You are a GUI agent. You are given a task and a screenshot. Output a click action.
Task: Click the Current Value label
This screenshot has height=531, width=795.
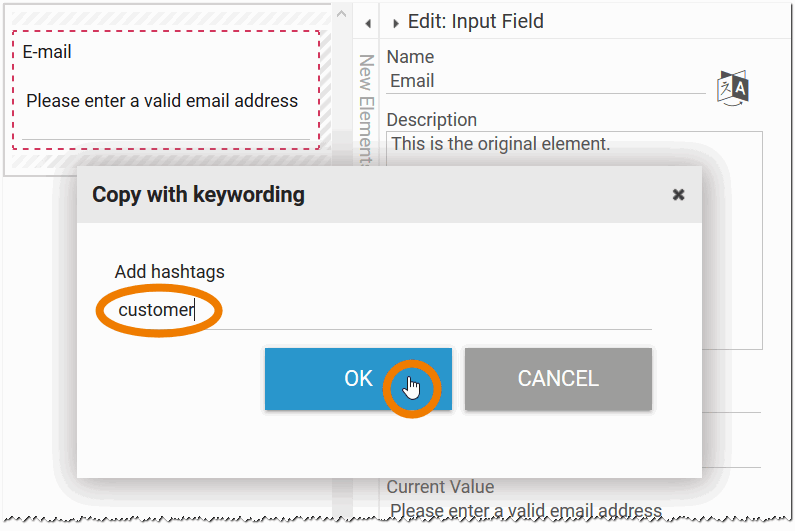click(x=440, y=487)
